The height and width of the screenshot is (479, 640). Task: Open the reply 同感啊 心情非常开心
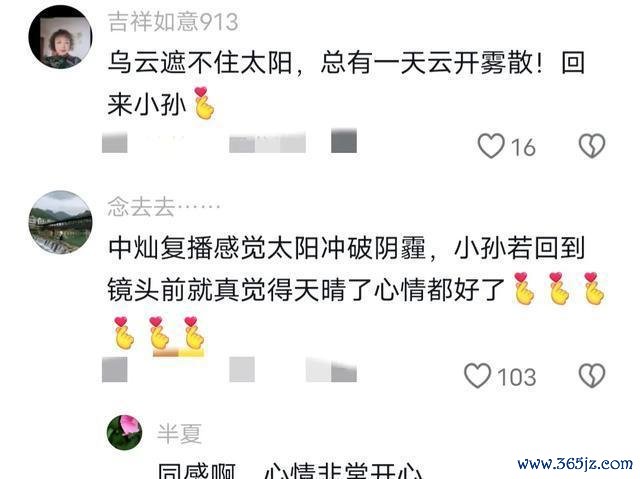pos(291,470)
